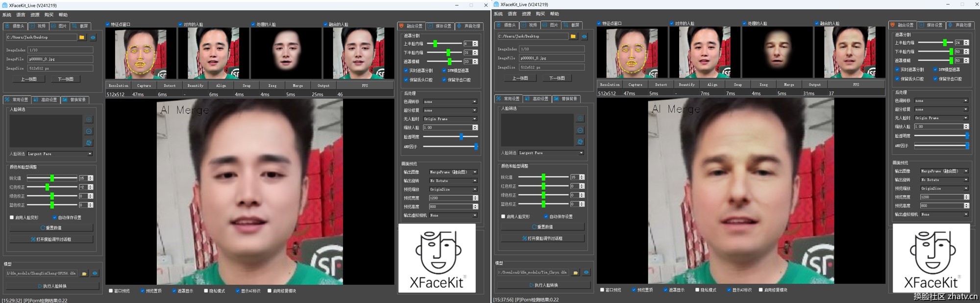This screenshot has height=303, width=980.
Task: Toggle 遮罩显示 checkbox in right window
Action: click(665, 290)
